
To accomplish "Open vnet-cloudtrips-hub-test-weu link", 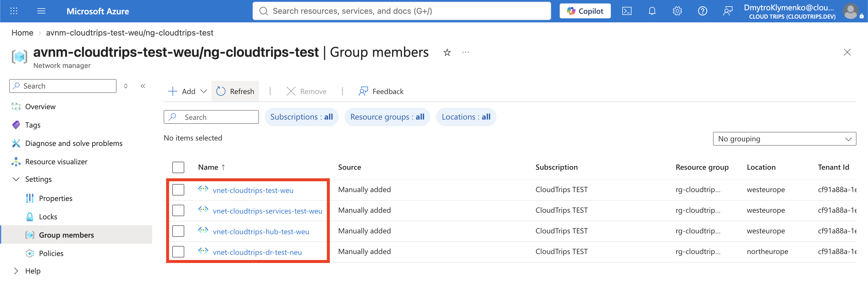I will click(x=261, y=231).
